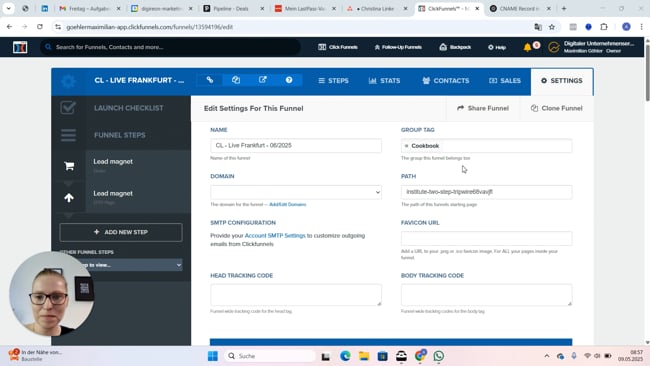
Task: Bookmark page with the star icon
Action: point(552,27)
